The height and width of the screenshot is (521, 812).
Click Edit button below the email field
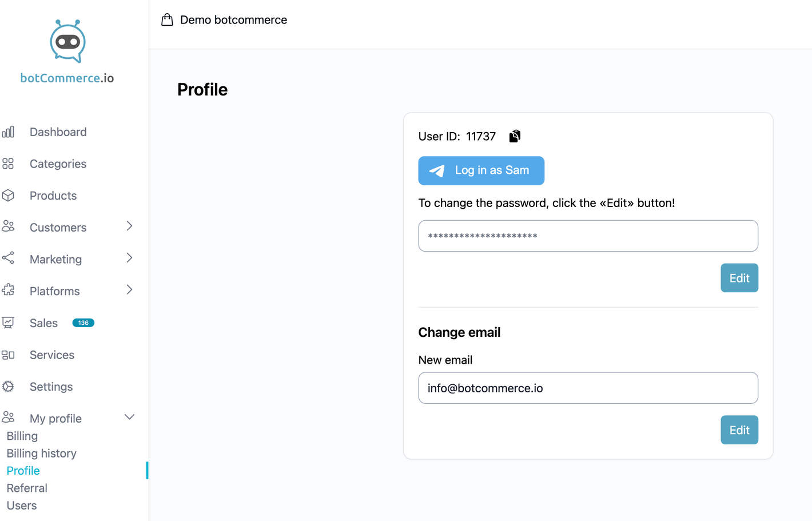[739, 430]
